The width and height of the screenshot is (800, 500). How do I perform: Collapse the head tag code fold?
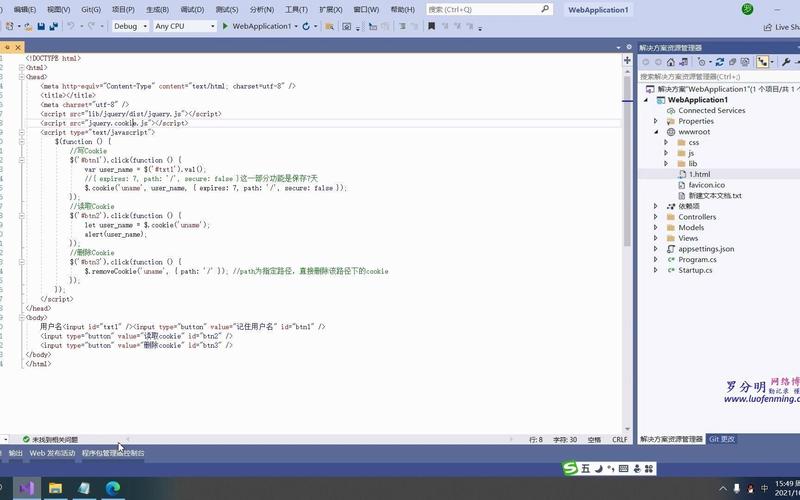coord(21,77)
